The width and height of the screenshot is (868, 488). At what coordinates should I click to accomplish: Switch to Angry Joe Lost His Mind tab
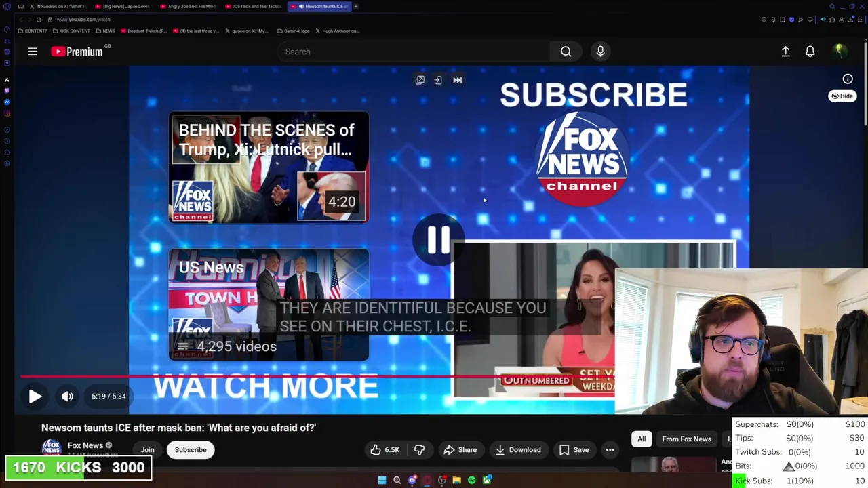tap(187, 6)
